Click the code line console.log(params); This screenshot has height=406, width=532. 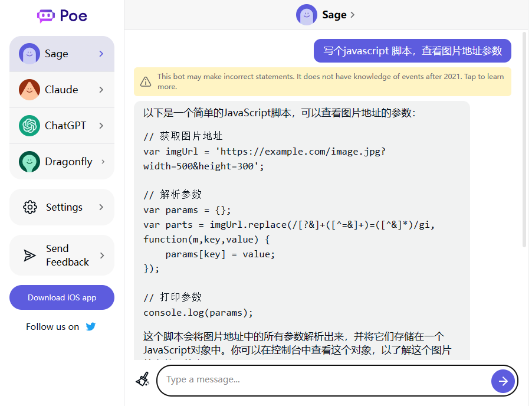click(x=198, y=313)
